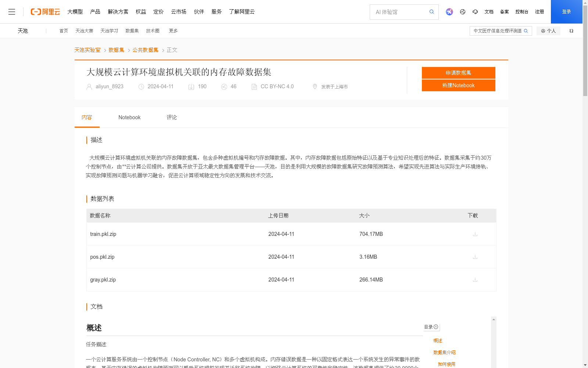
Task: Click 数据集 breadcrumb link
Action: point(116,50)
